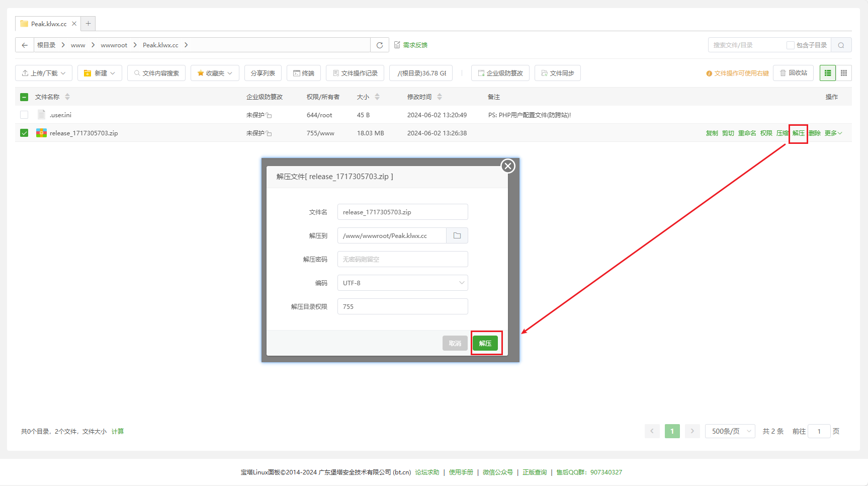This screenshot has width=868, height=486.
Task: Navigate to wwwroot breadcrumb
Action: coord(114,45)
